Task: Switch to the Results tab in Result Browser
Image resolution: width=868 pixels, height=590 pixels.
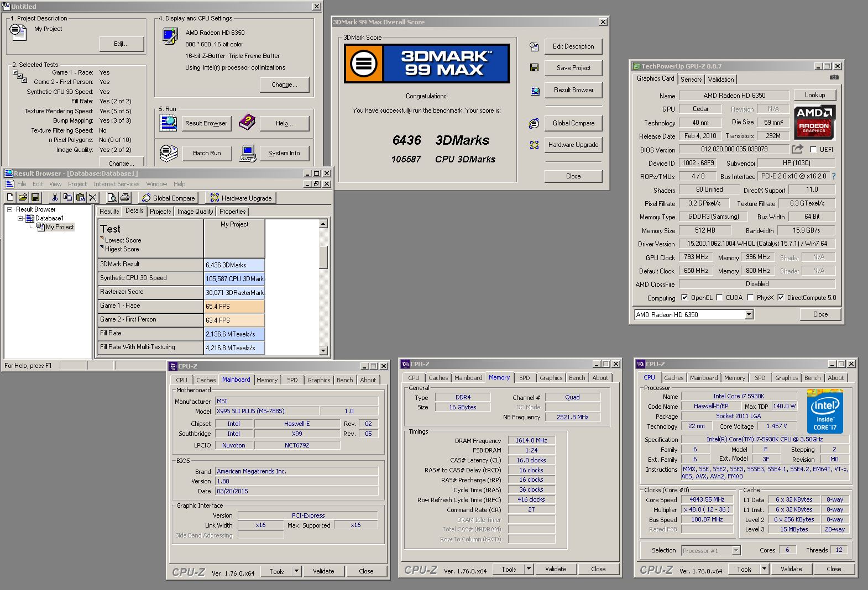Action: click(x=109, y=212)
